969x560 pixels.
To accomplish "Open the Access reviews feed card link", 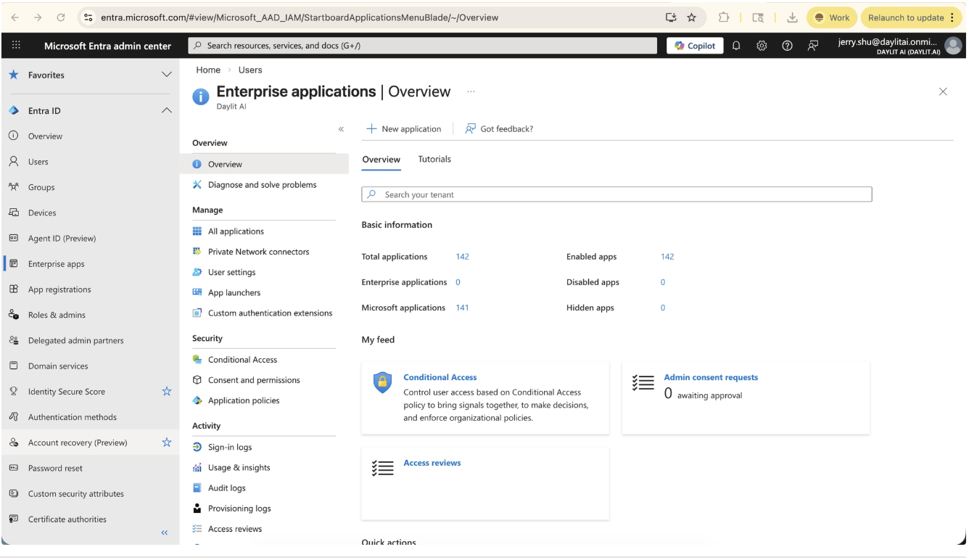I will (x=432, y=463).
